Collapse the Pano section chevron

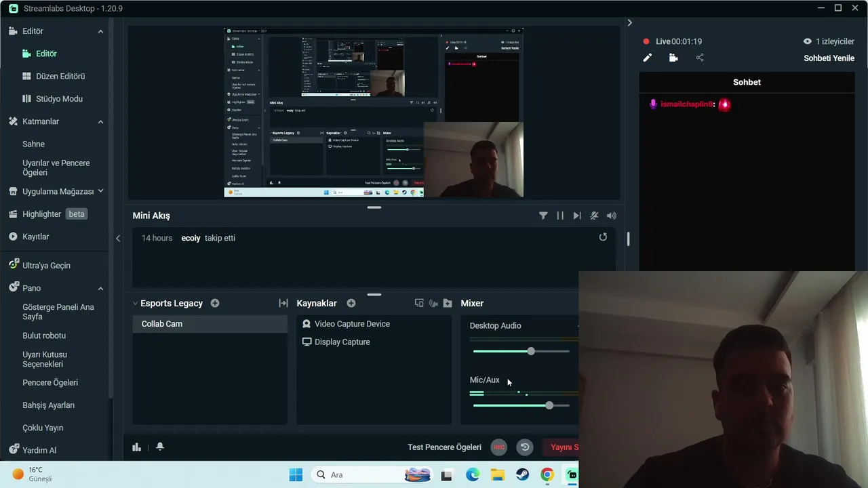[100, 288]
